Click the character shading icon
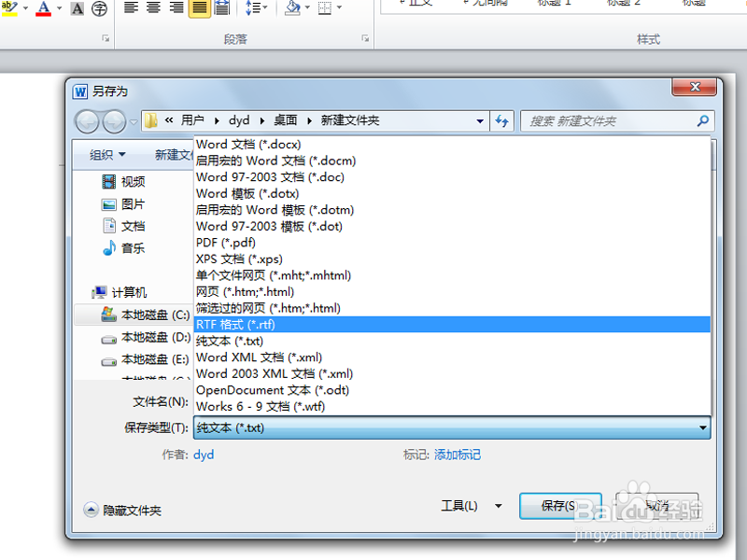Screen dimensions: 747x560 78,8
